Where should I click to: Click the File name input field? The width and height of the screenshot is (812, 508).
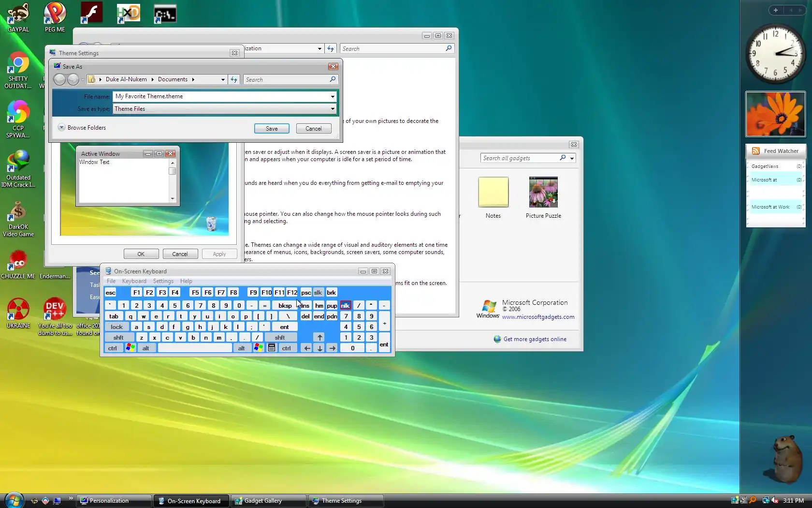coord(221,96)
